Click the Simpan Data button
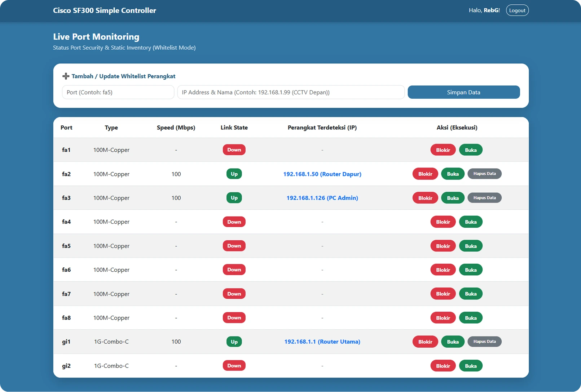 point(463,92)
